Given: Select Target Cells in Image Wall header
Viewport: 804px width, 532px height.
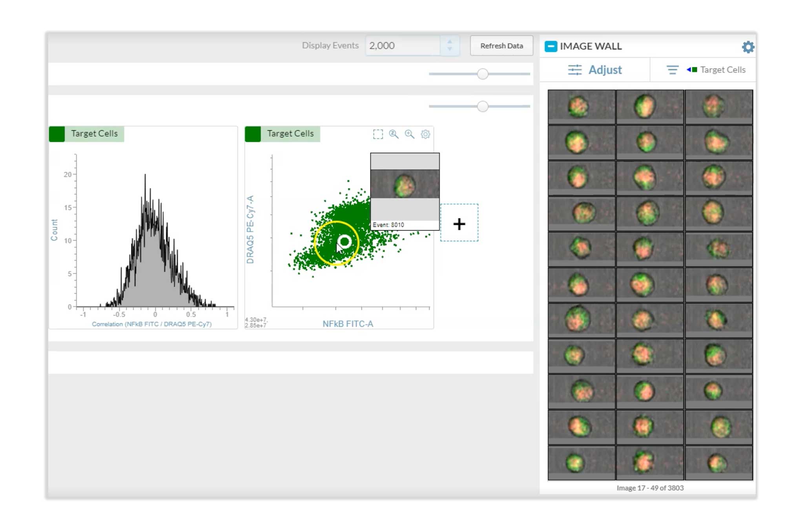Looking at the screenshot, I should click(722, 70).
